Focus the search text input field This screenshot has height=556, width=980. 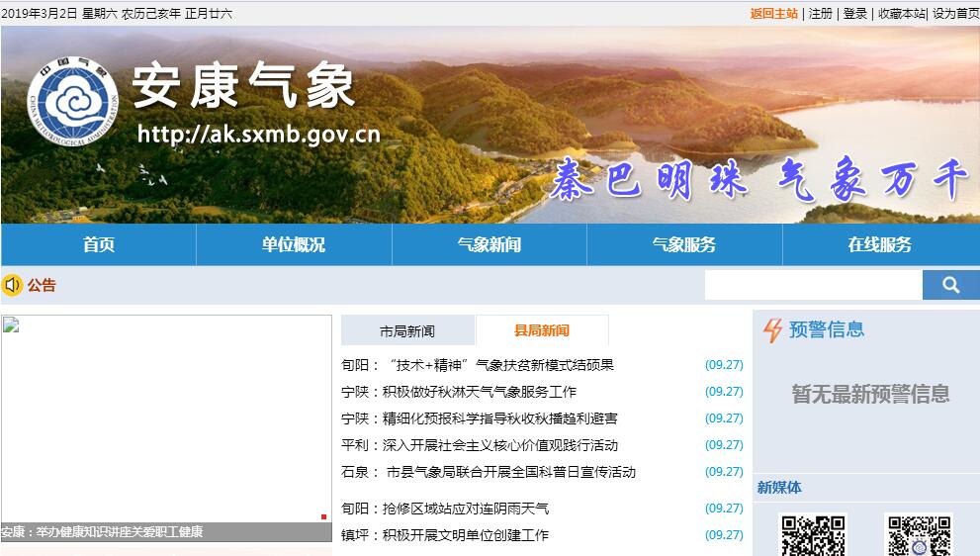coord(813,285)
